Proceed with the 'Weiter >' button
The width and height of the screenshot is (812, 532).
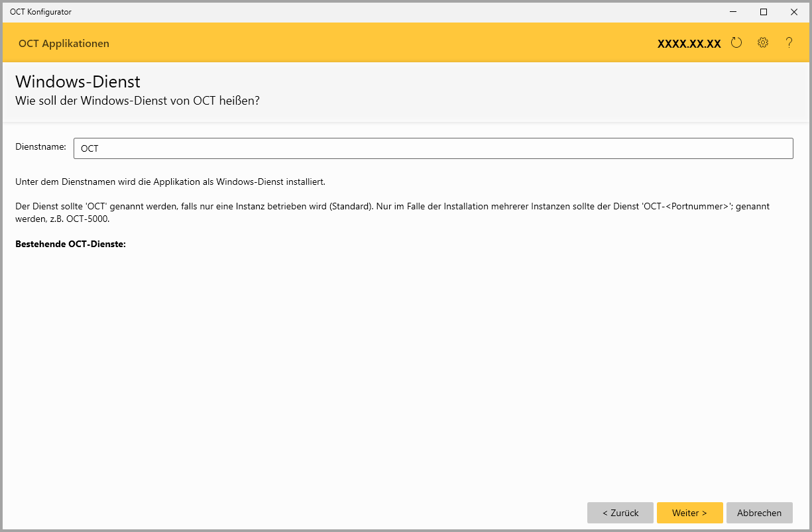tap(689, 513)
